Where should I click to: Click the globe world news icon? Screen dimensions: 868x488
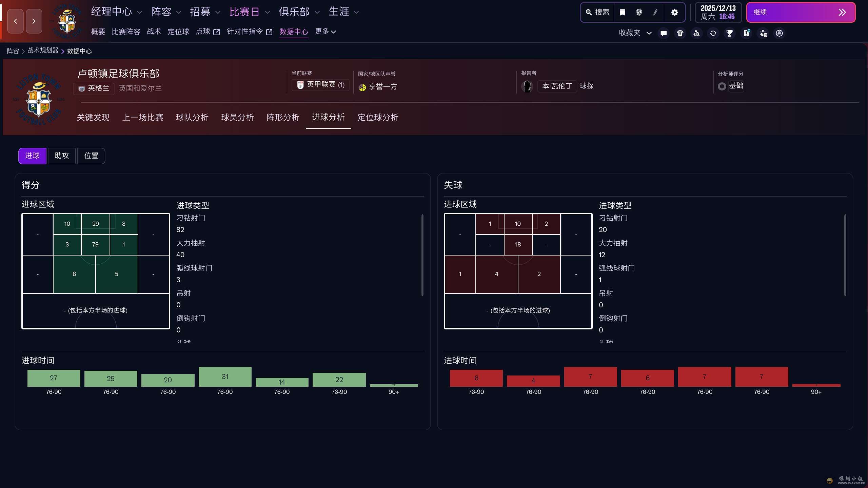coord(638,12)
